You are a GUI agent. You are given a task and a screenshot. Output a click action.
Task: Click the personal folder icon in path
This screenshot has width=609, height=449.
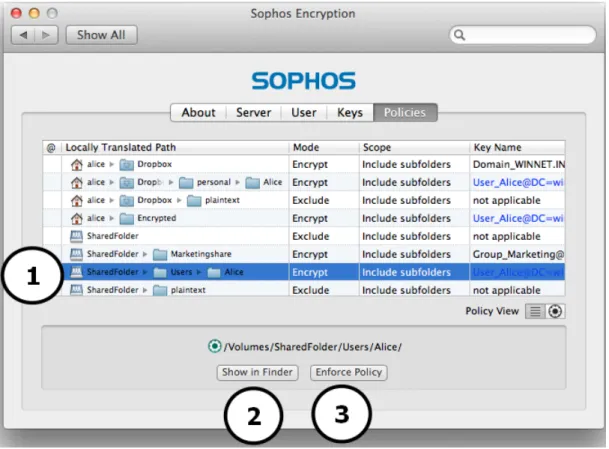[186, 183]
